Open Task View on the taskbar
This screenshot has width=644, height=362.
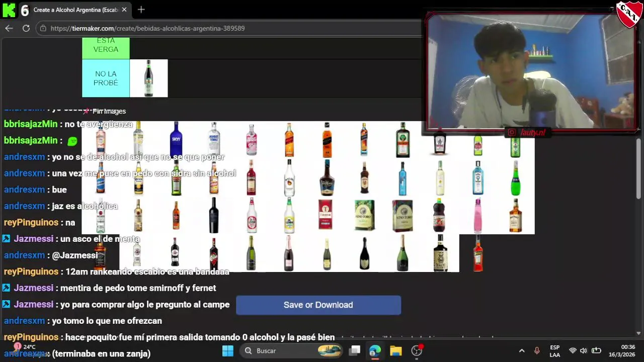(x=355, y=351)
